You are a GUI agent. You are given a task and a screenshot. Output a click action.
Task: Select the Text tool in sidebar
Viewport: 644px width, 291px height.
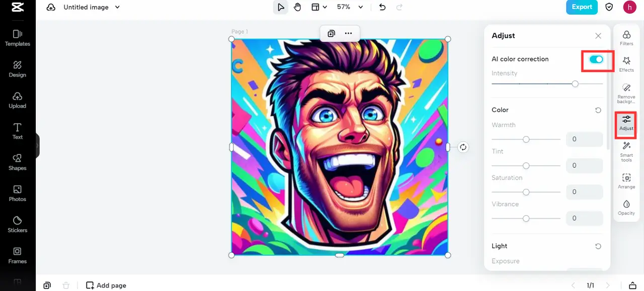[x=18, y=131]
